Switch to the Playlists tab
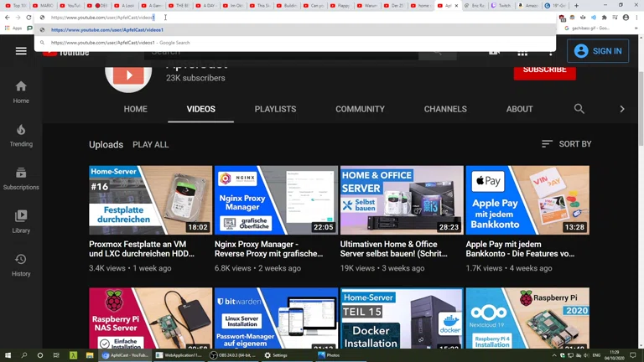 coord(275,109)
